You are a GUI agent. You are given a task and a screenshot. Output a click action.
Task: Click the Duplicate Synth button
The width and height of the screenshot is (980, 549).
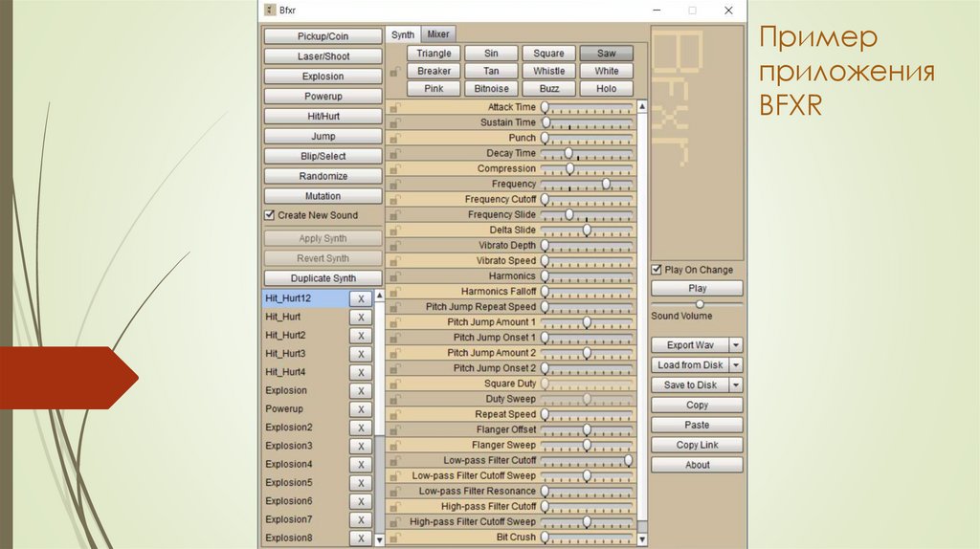click(323, 278)
